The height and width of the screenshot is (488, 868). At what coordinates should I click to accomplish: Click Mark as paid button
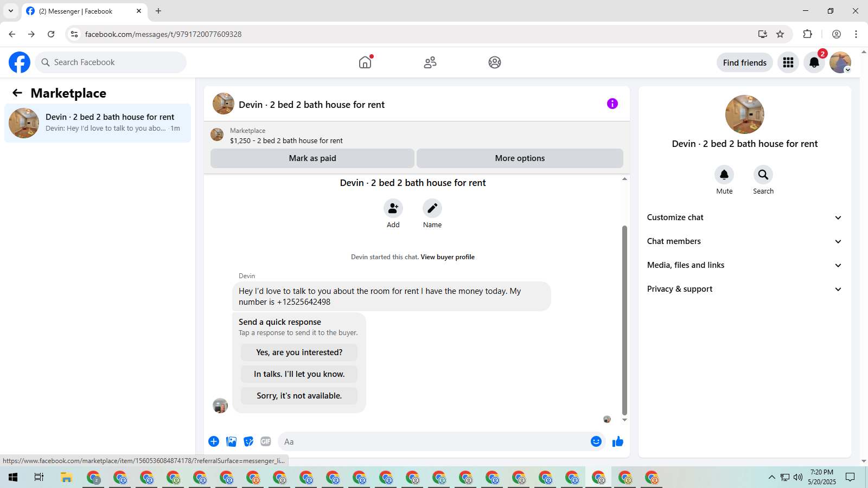coord(312,158)
